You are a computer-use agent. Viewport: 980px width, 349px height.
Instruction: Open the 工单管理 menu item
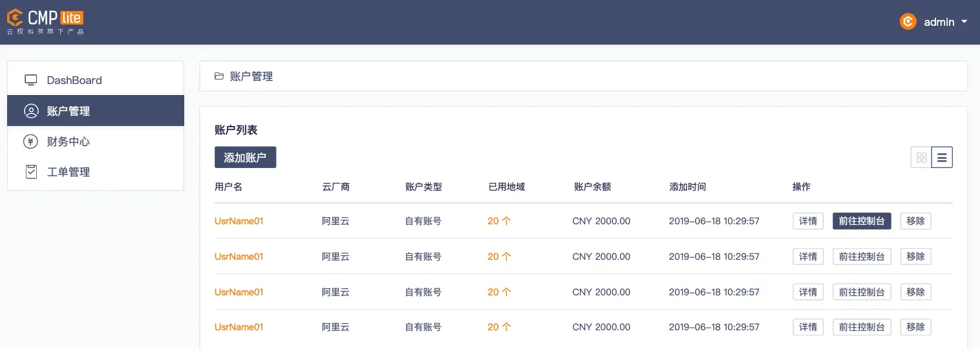pyautogui.click(x=96, y=172)
